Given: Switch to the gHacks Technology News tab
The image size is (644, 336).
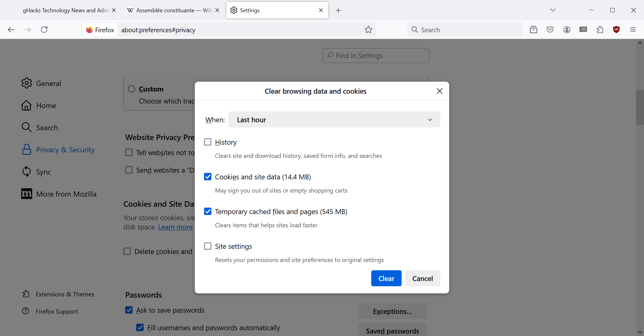Looking at the screenshot, I should (x=66, y=10).
